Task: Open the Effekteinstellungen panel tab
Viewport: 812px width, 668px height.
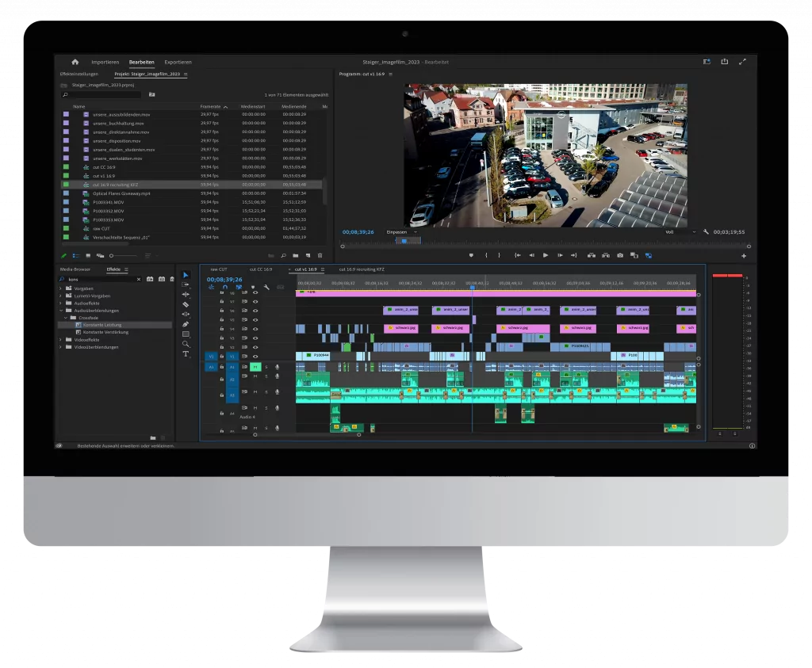Action: tap(79, 74)
